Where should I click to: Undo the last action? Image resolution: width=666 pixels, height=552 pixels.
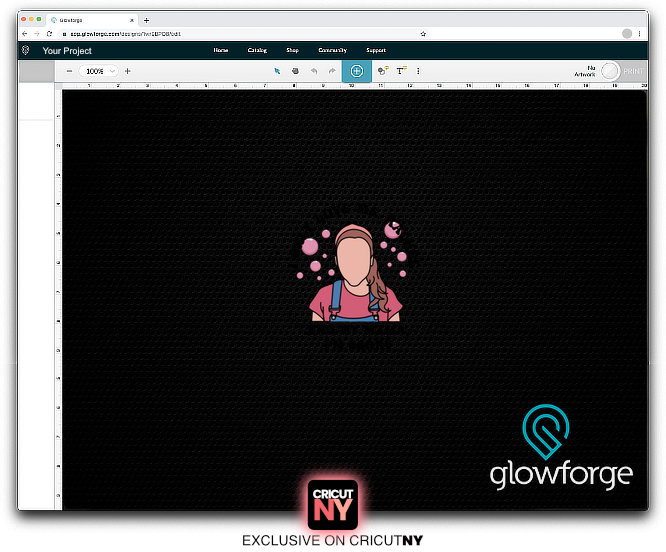point(314,71)
